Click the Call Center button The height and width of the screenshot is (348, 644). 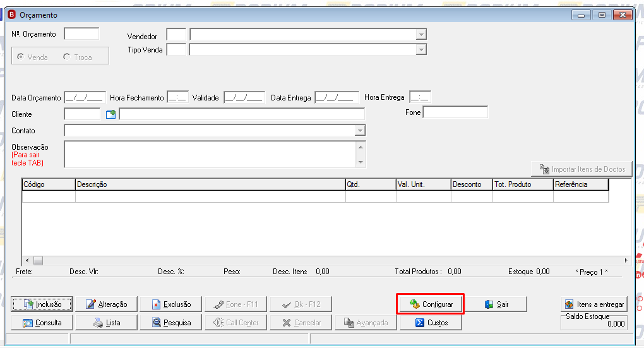point(236,323)
